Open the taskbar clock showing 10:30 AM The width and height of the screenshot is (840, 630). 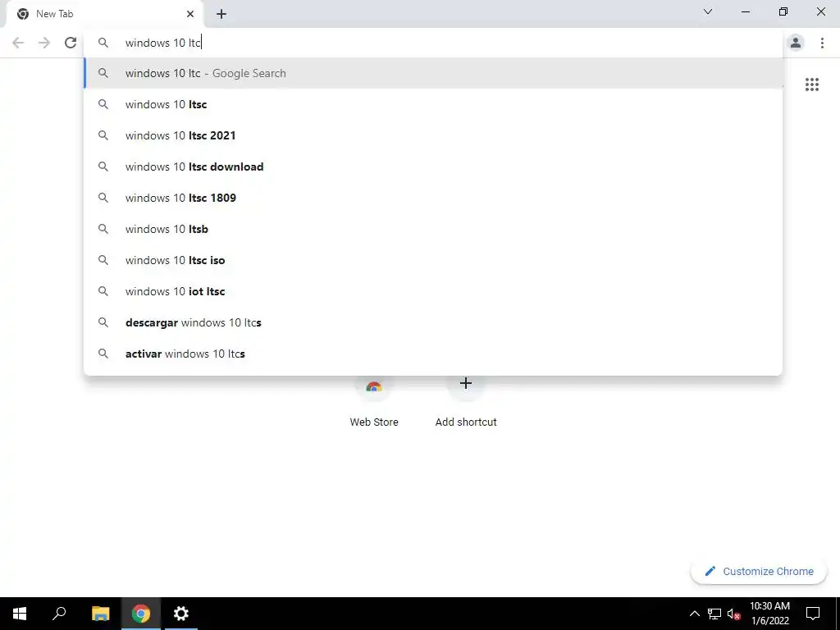(x=769, y=614)
